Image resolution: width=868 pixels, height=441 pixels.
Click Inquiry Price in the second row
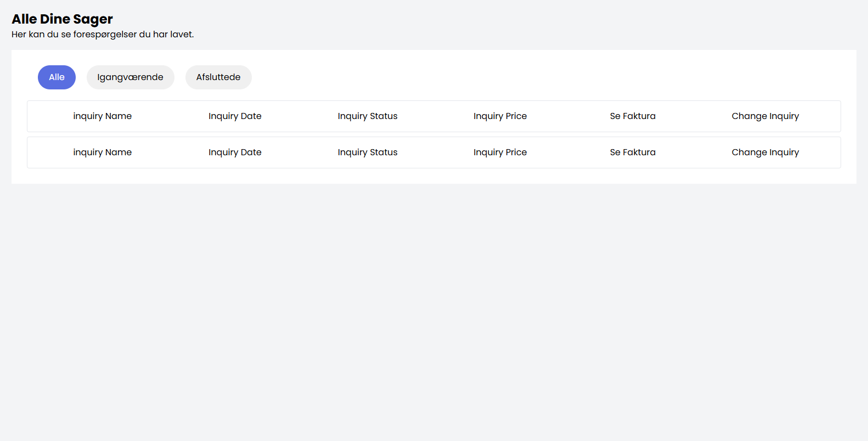click(500, 152)
